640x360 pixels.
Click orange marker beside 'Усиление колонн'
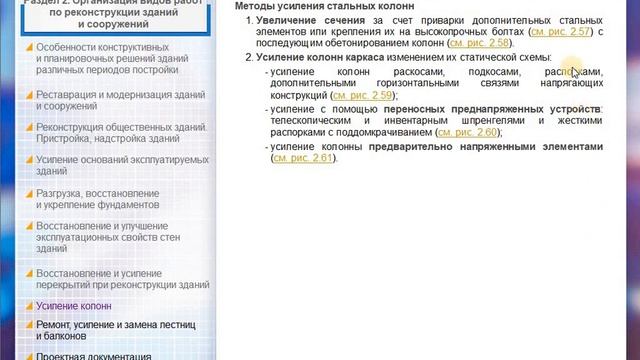click(29, 306)
